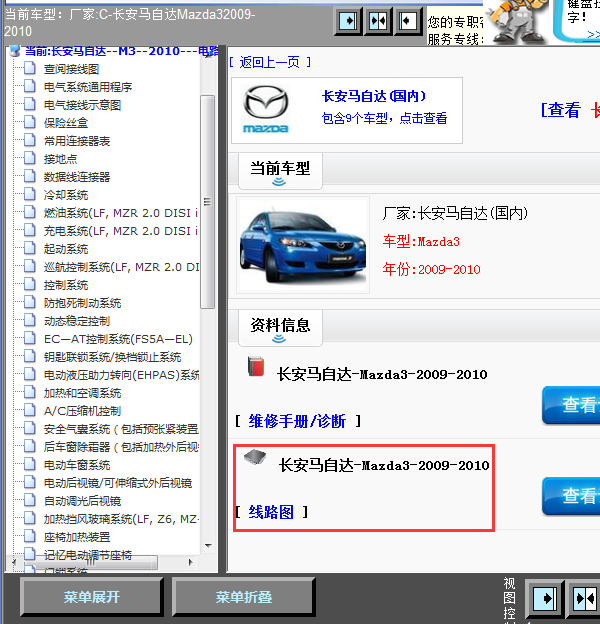This screenshot has height=624, width=600.
Task: Open the 维修手册/诊断 link
Action: click(297, 421)
